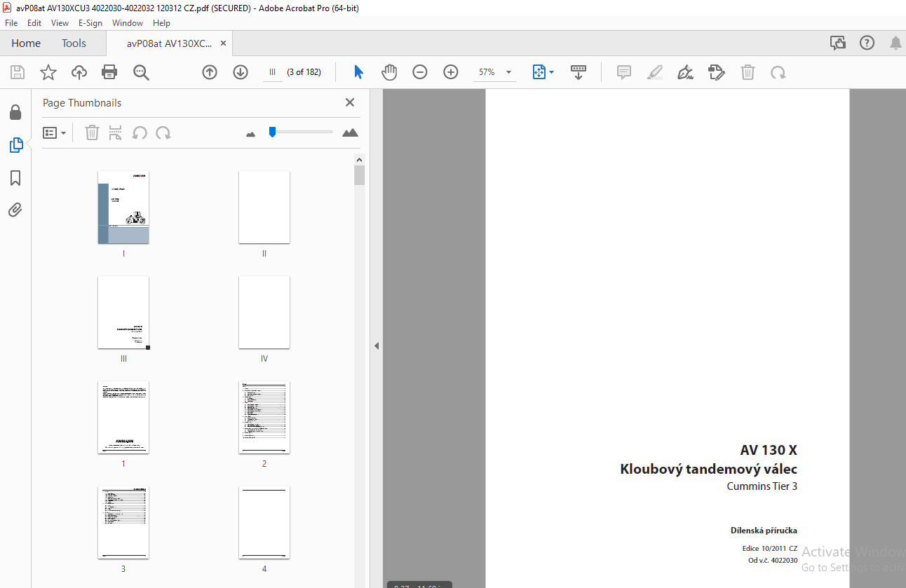Select page 3 thumbnail
Image resolution: width=906 pixels, height=588 pixels.
(123, 523)
